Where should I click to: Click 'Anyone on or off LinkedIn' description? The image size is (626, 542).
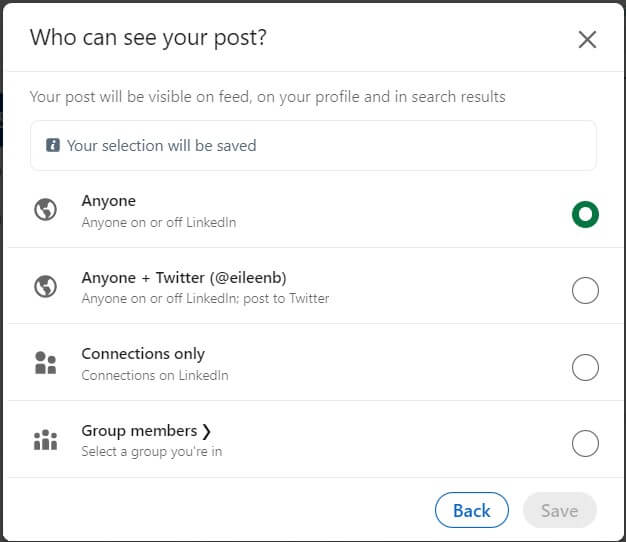coord(158,222)
